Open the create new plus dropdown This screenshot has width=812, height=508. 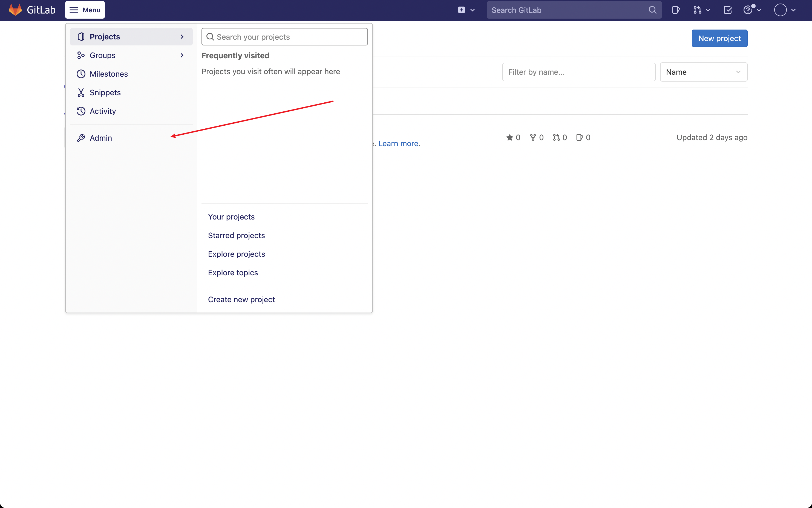tap(466, 10)
